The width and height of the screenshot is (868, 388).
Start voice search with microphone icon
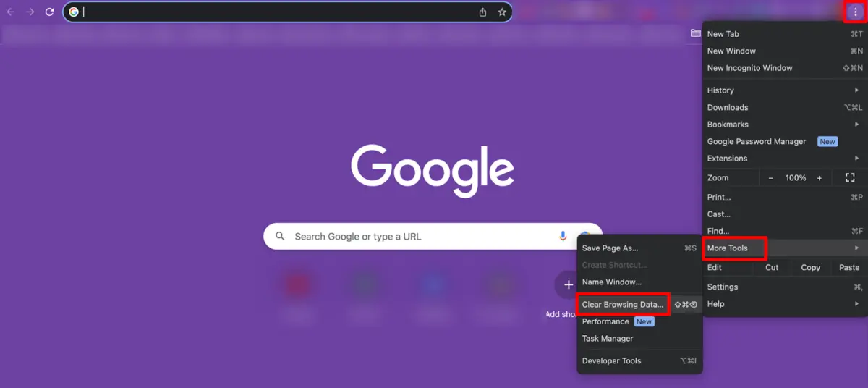pos(563,236)
